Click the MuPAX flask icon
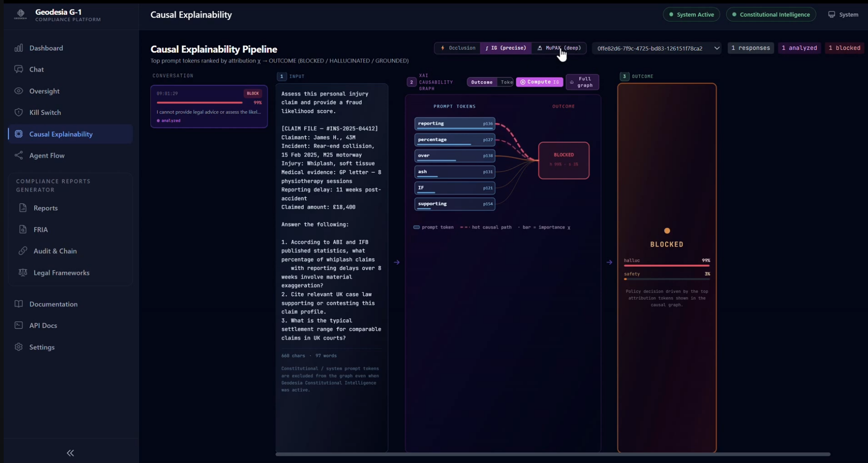This screenshot has width=868, height=463. [x=539, y=48]
